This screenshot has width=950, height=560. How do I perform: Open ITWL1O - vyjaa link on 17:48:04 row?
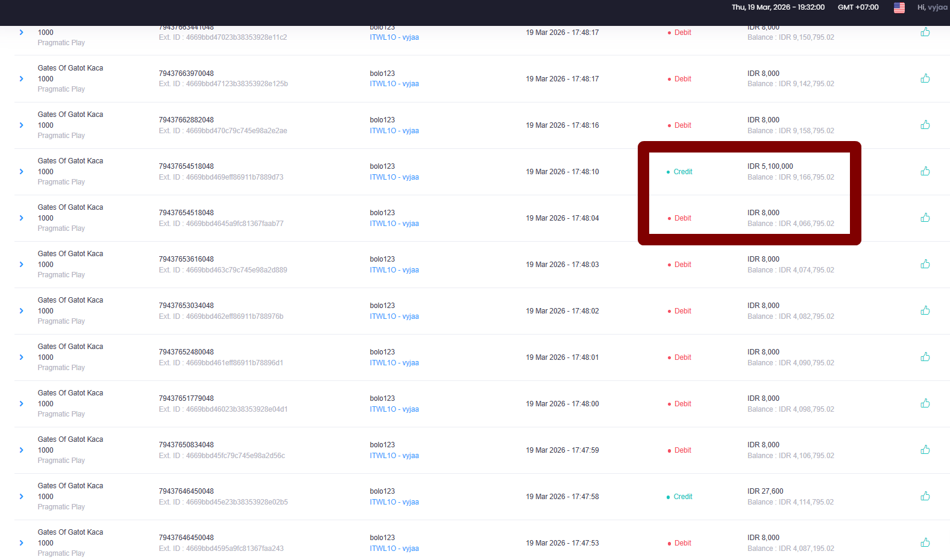click(x=394, y=224)
